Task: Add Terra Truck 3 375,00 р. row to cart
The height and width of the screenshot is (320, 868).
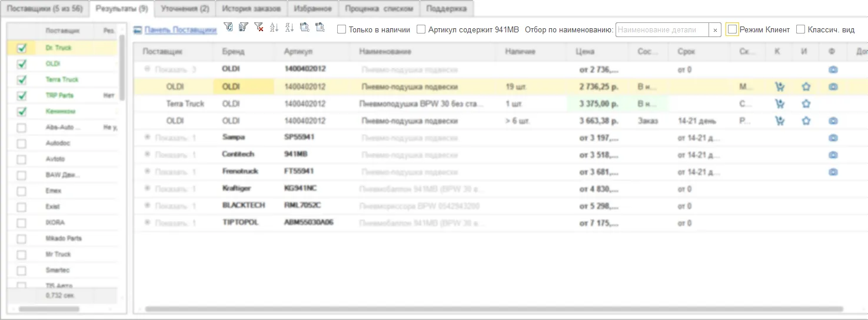Action: [779, 104]
